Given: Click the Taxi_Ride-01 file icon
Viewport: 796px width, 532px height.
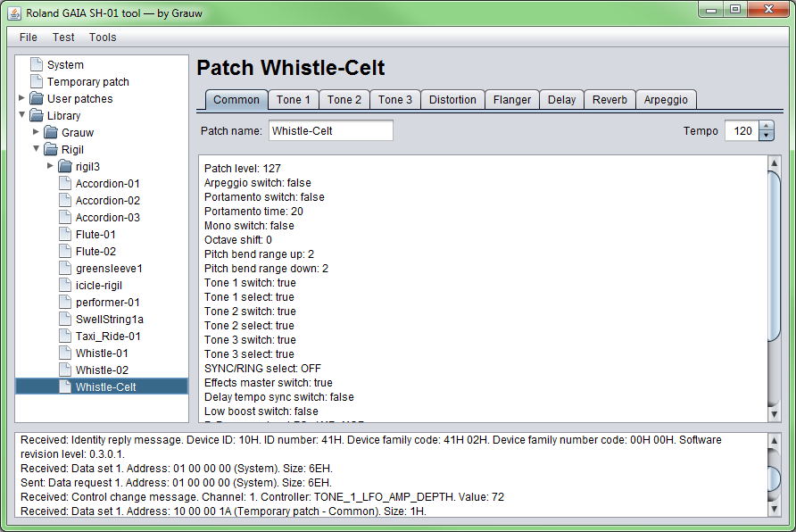Looking at the screenshot, I should click(x=65, y=336).
